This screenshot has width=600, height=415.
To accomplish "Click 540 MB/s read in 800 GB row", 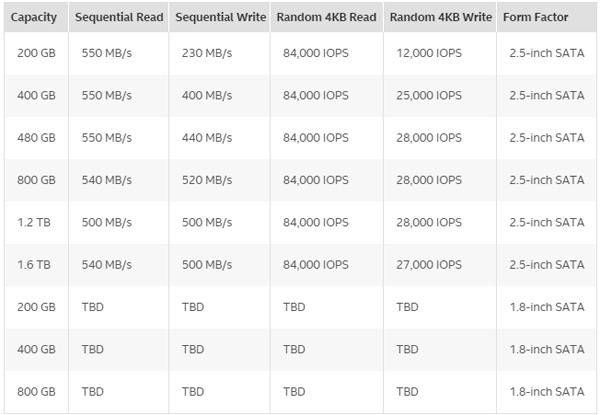I will (x=106, y=180).
